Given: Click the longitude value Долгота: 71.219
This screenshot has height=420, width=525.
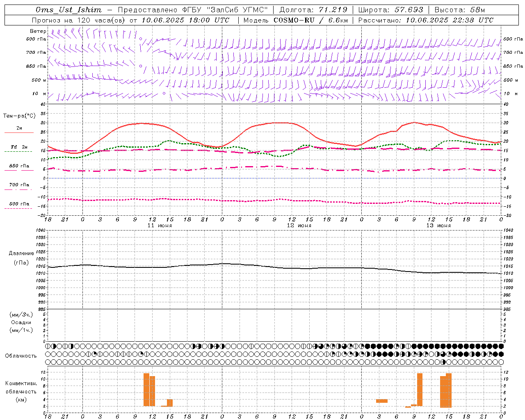Looking at the screenshot, I should 313,10.
